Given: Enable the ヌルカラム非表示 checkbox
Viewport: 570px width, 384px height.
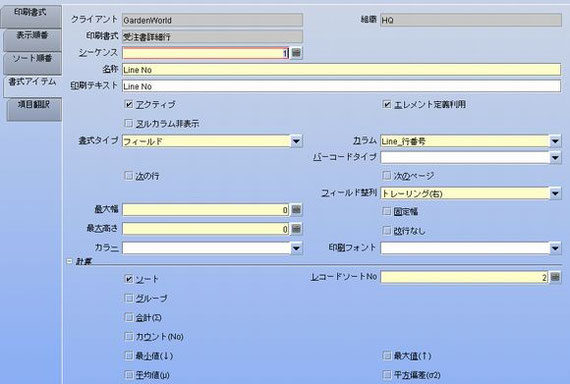Looking at the screenshot, I should (x=128, y=123).
